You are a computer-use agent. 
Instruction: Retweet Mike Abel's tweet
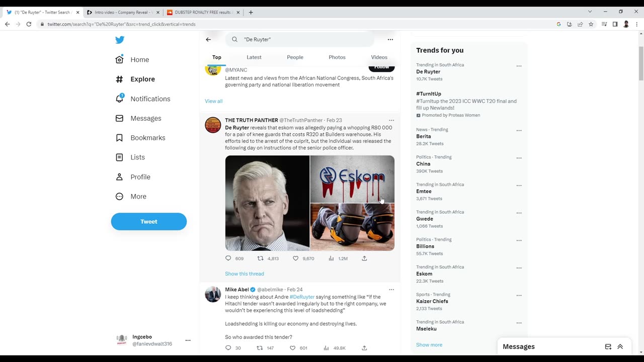pyautogui.click(x=260, y=348)
